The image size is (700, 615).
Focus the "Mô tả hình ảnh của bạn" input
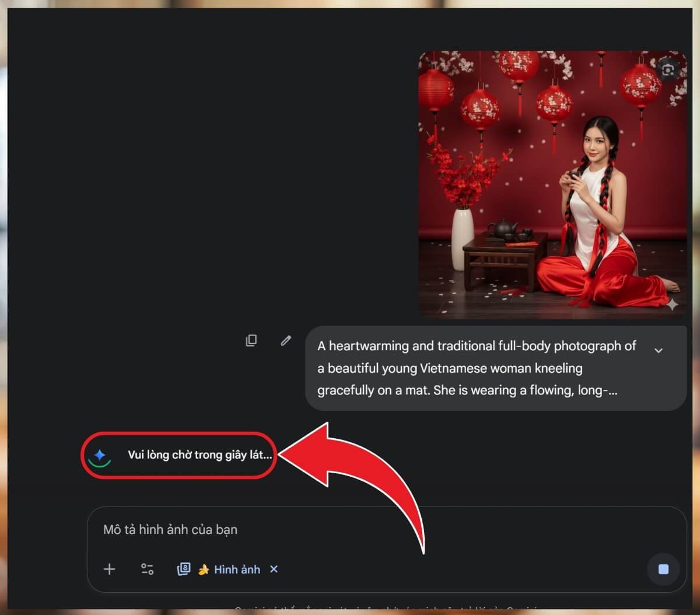[x=350, y=530]
